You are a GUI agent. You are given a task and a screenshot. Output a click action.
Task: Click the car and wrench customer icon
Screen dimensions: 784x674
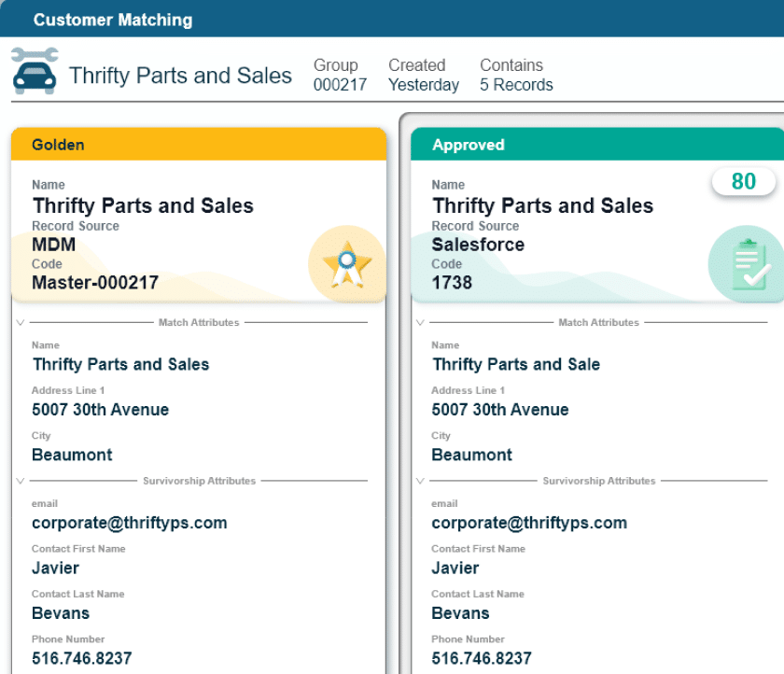coord(34,71)
